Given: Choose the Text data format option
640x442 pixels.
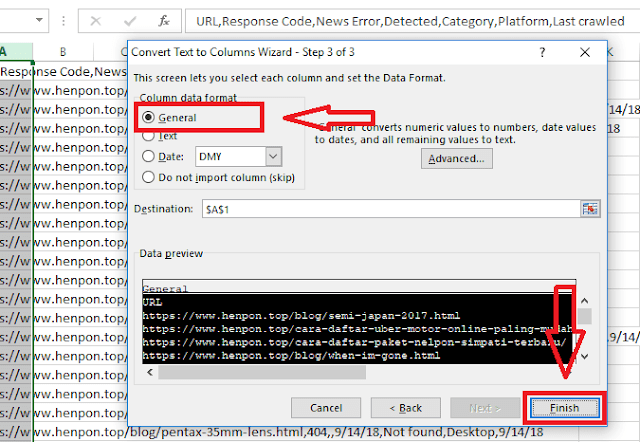Looking at the screenshot, I should pos(160,136).
